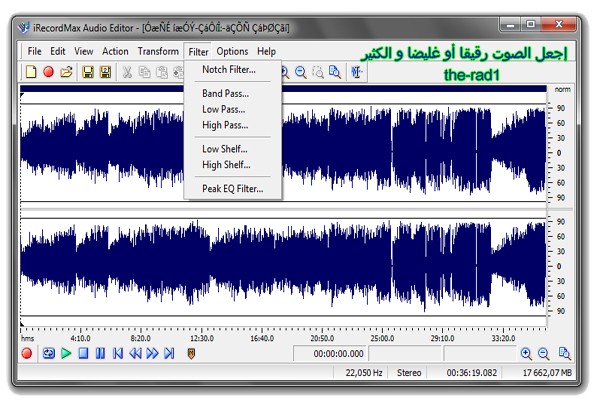The height and width of the screenshot is (400, 600).
Task: Open the Edit menu
Action: tap(58, 51)
